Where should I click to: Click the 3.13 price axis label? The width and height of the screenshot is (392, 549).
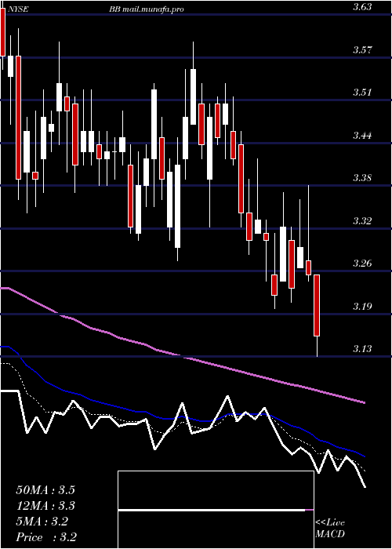pyautogui.click(x=362, y=349)
